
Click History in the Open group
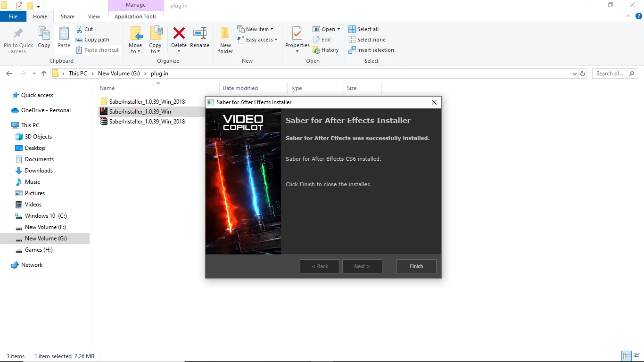point(326,50)
